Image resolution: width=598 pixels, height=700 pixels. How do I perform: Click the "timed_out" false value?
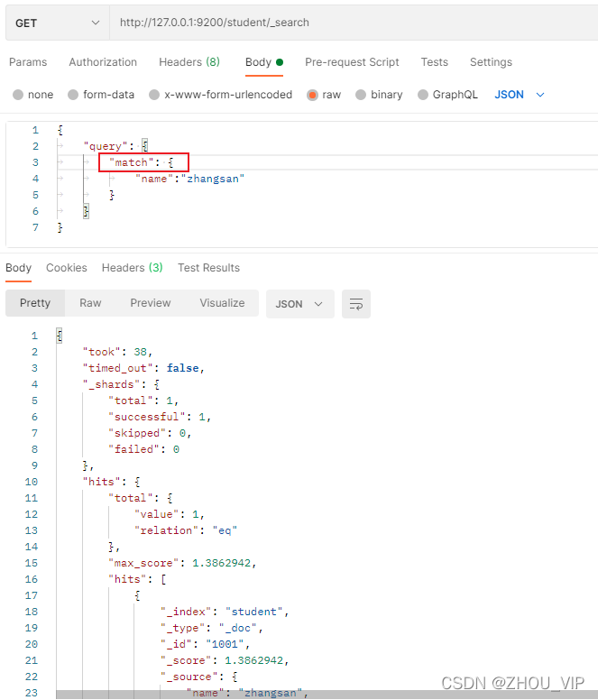tap(182, 368)
